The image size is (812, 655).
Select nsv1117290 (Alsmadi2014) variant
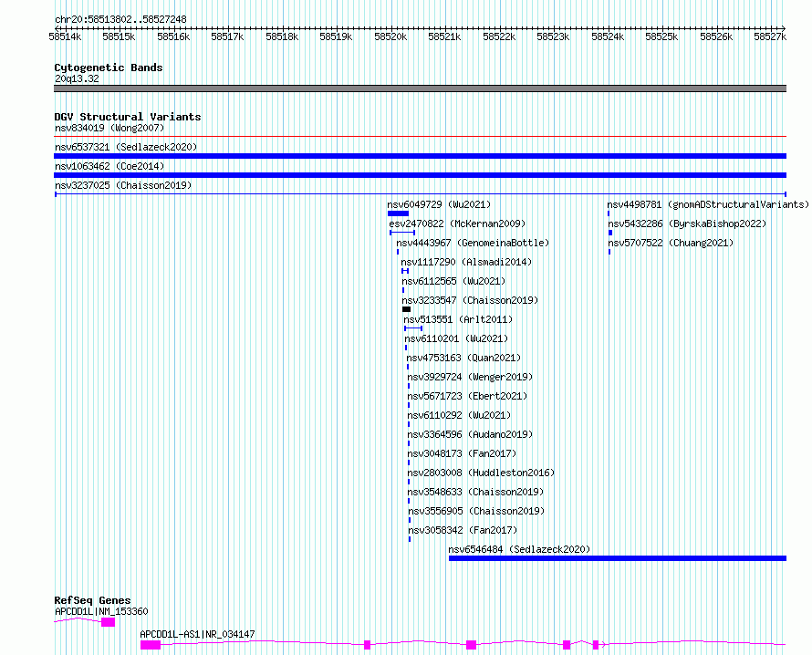point(466,262)
